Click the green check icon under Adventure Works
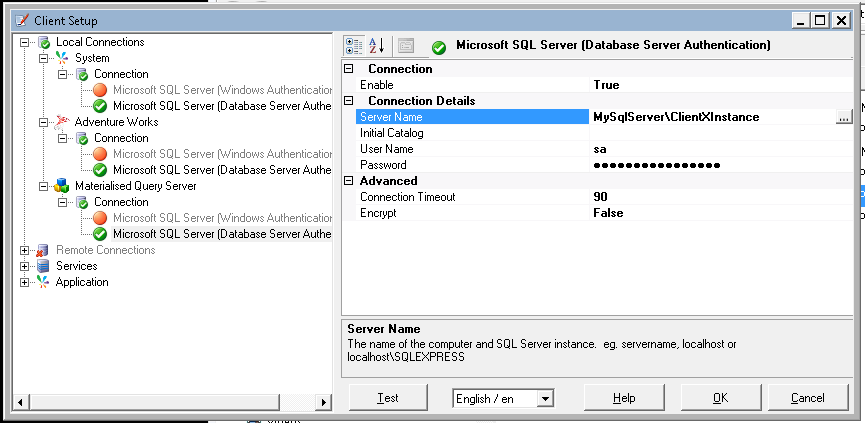 coord(100,170)
